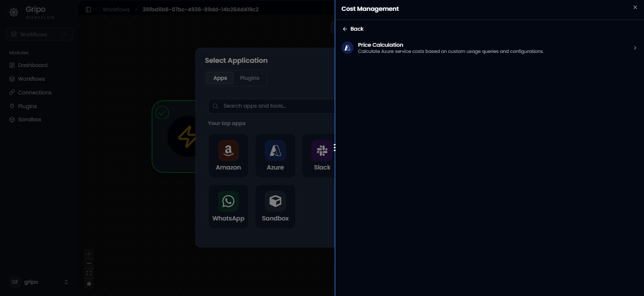Zoom out on the canvas
Image resolution: width=644 pixels, height=296 pixels.
click(89, 263)
